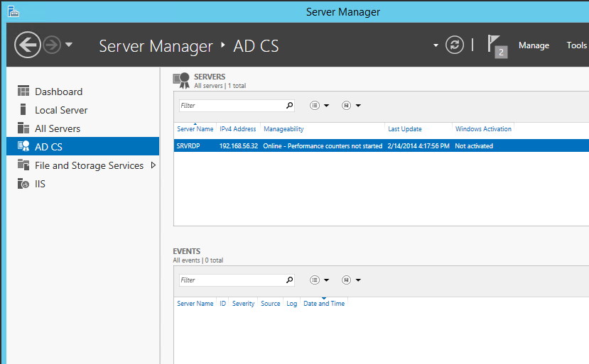Open Events list options dropdown arrow
This screenshot has width=589, height=364.
[326, 280]
